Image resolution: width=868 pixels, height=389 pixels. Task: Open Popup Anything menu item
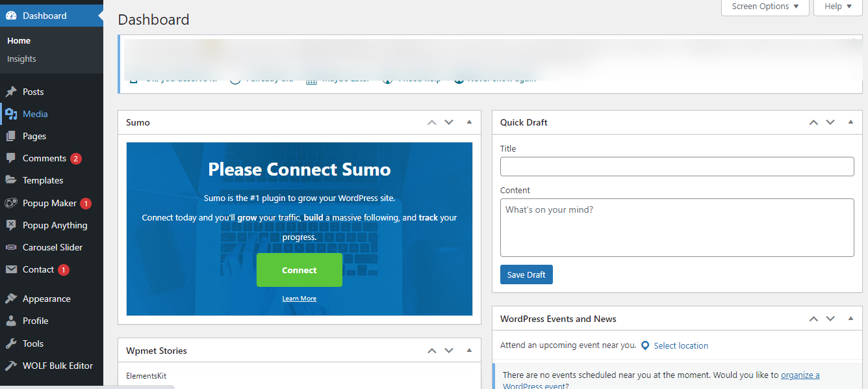point(55,225)
